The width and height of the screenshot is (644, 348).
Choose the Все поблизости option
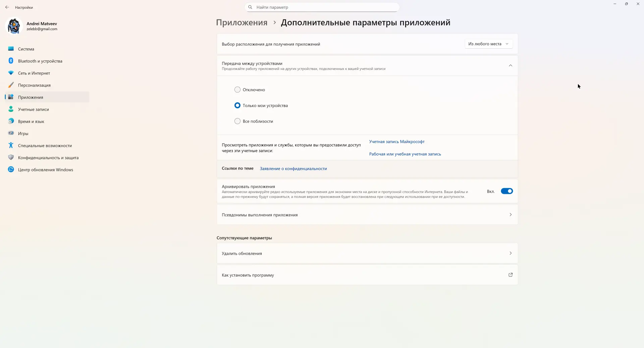click(237, 121)
